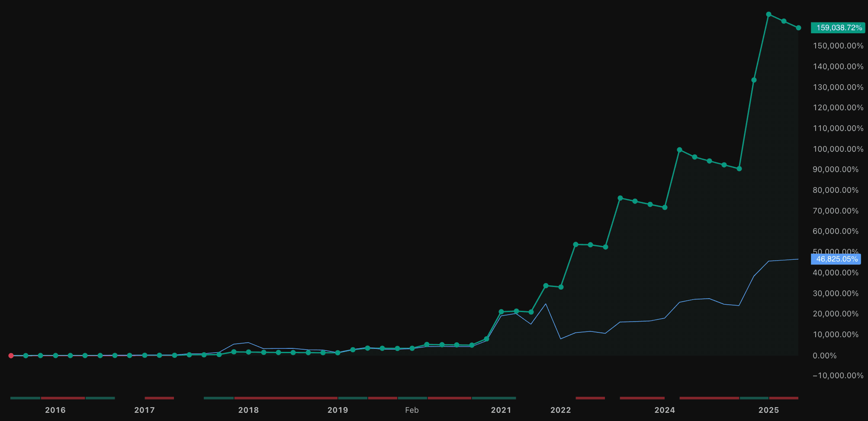Select the red starting data point marker
This screenshot has height=421, width=868.
tap(10, 355)
